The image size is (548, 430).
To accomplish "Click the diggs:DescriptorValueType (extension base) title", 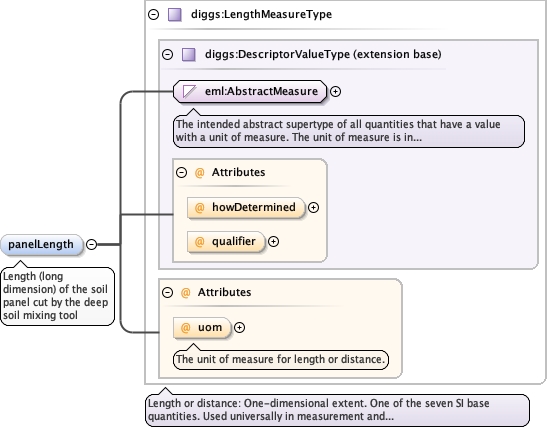I will pyautogui.click(x=323, y=54).
